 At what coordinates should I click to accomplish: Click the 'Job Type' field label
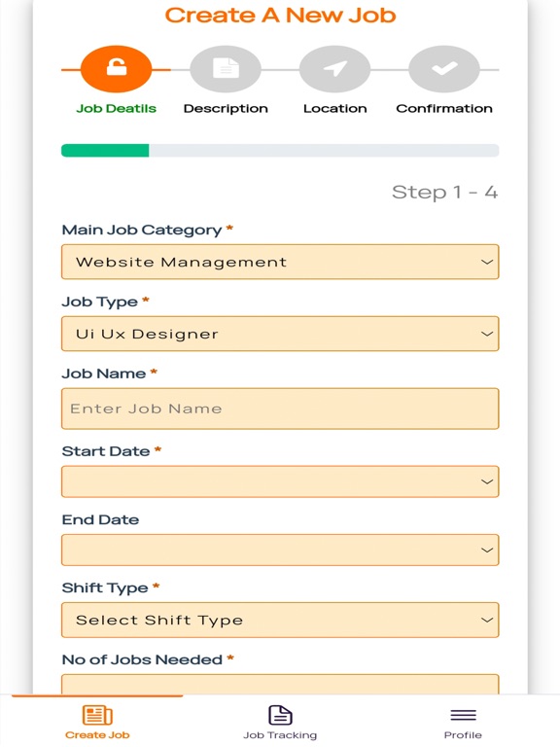(100, 302)
